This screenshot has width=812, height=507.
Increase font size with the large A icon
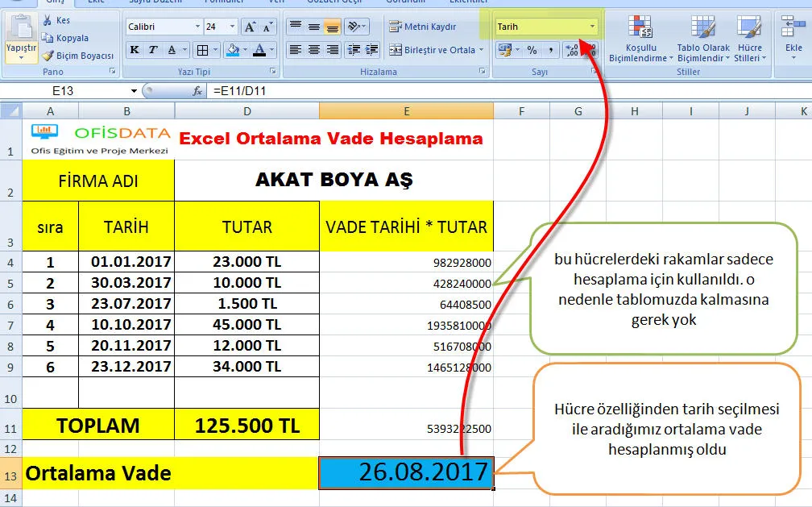[x=250, y=27]
